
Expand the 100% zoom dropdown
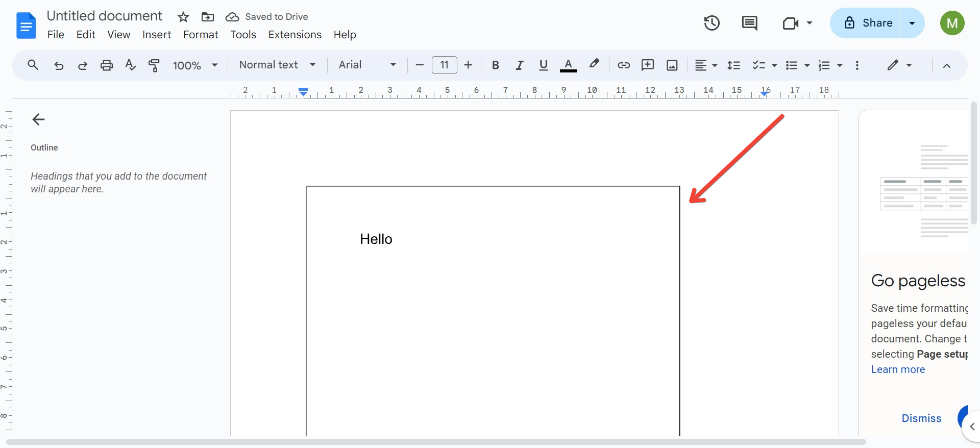(x=195, y=65)
